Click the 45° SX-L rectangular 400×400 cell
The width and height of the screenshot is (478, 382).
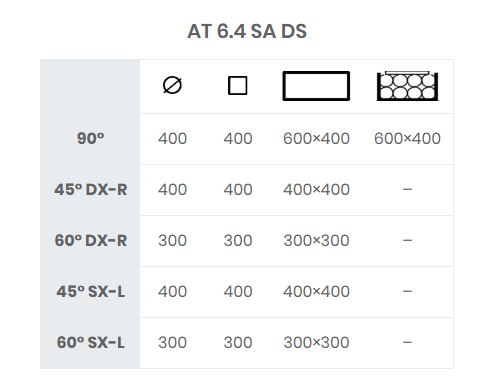(x=316, y=292)
